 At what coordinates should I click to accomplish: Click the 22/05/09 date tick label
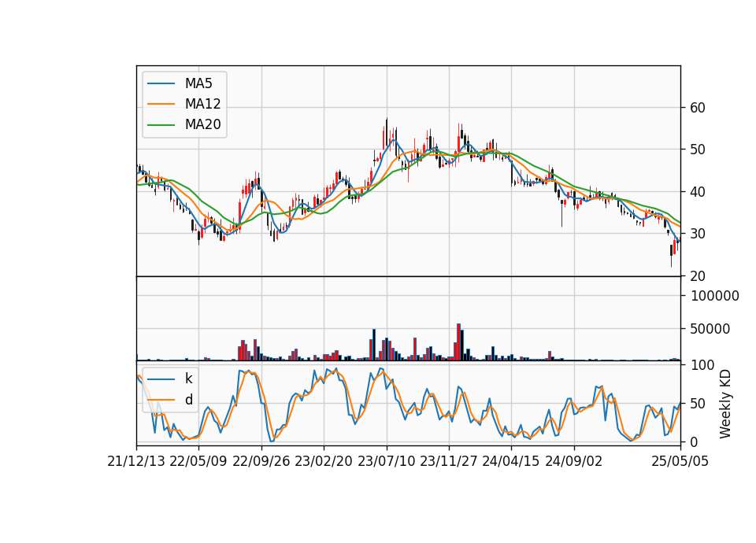pos(198,461)
